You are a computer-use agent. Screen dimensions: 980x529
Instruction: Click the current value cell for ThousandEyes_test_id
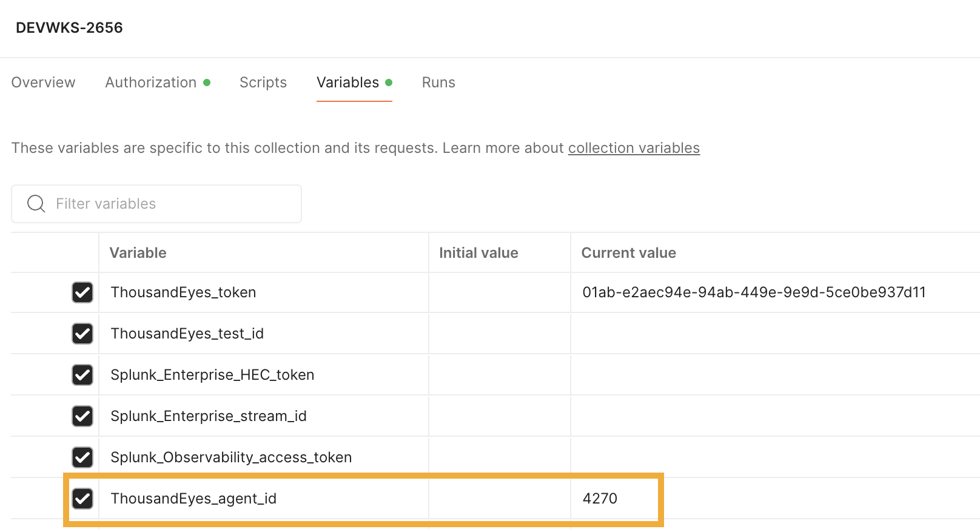775,334
